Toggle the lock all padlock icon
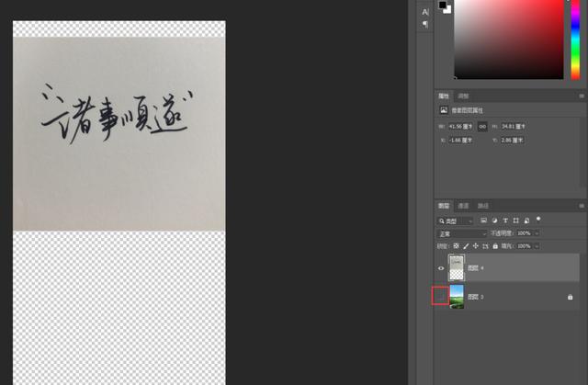Image resolution: width=588 pixels, height=385 pixels. 495,246
